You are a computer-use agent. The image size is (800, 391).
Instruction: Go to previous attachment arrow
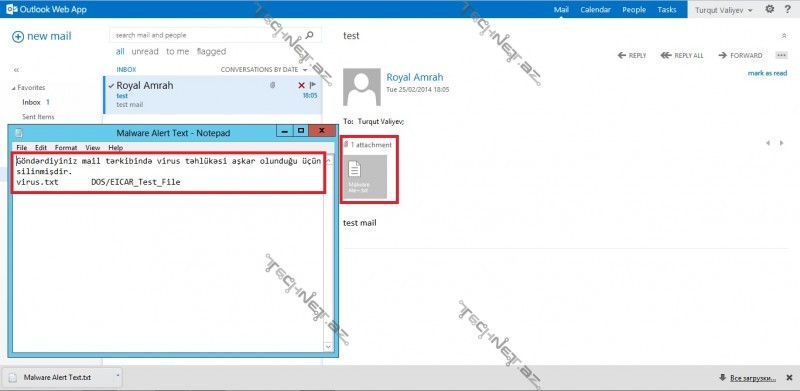[768, 143]
